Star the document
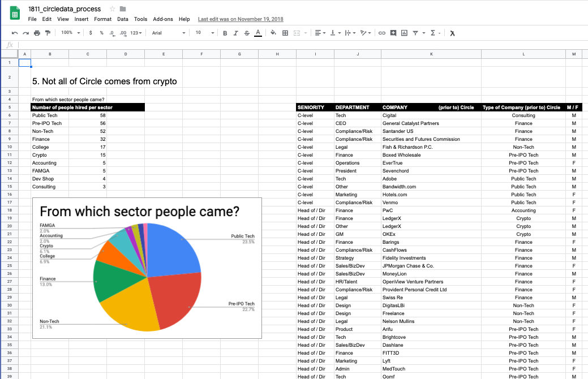Image resolution: width=588 pixels, height=379 pixels. [112, 8]
